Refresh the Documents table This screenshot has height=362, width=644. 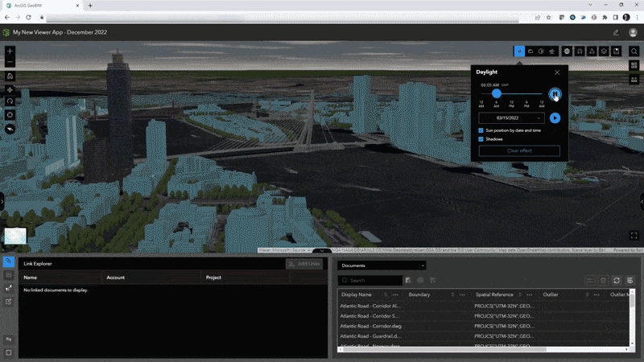point(617,280)
